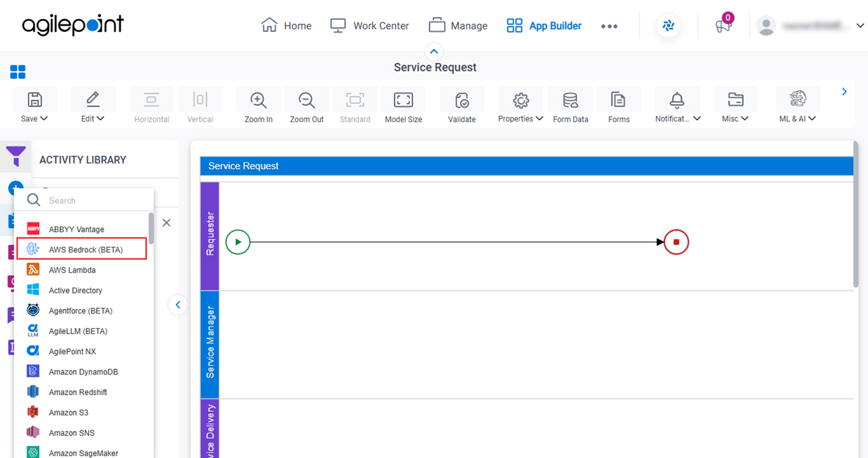The width and height of the screenshot is (868, 458).
Task: Collapse the Activity Library panel arrow
Action: coord(178,305)
